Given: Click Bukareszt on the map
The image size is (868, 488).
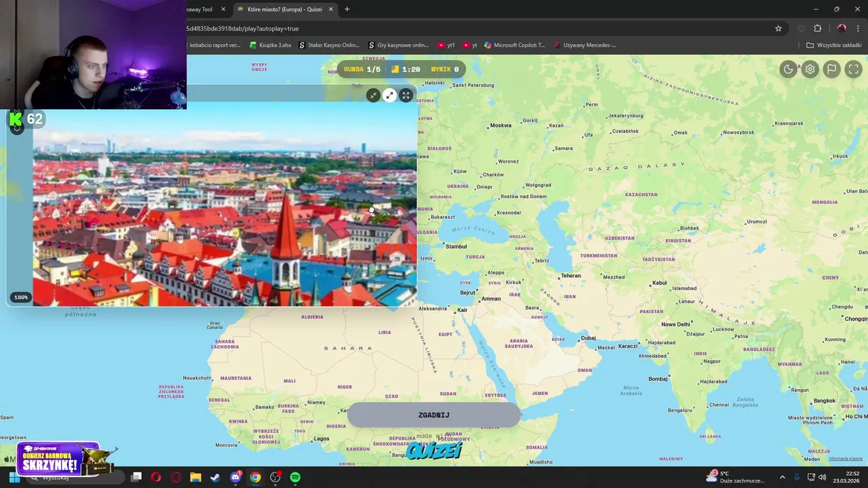Looking at the screenshot, I should (x=443, y=218).
